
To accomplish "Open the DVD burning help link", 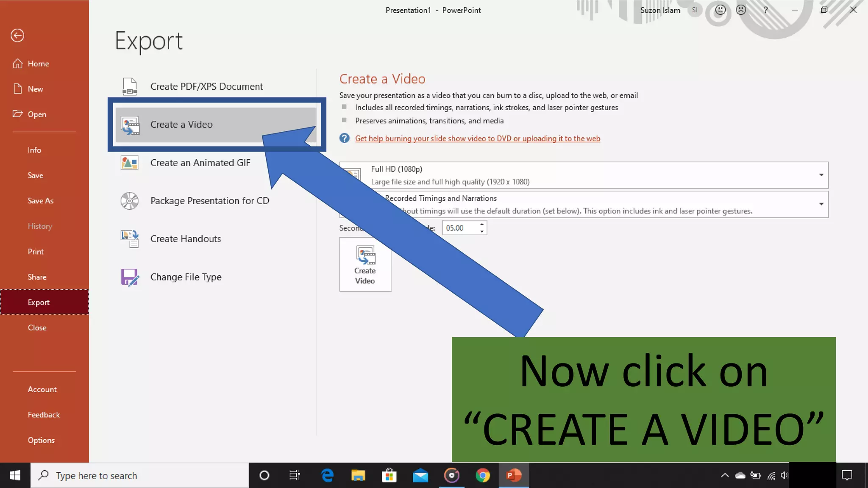I will [477, 139].
